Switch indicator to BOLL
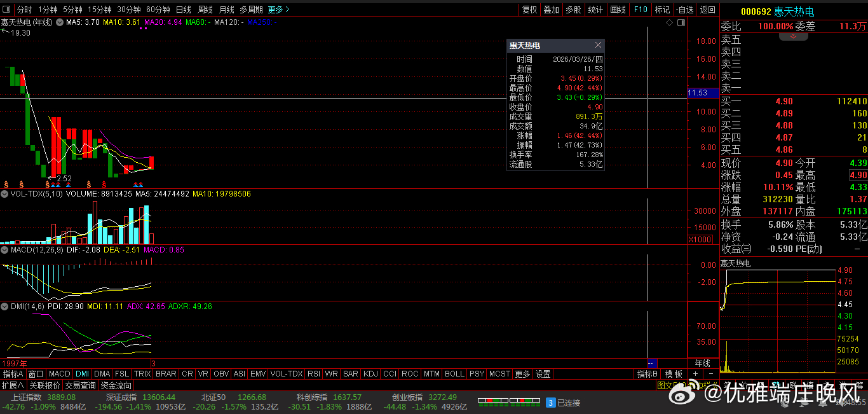Viewport: 868px width, 414px height. 454,374
